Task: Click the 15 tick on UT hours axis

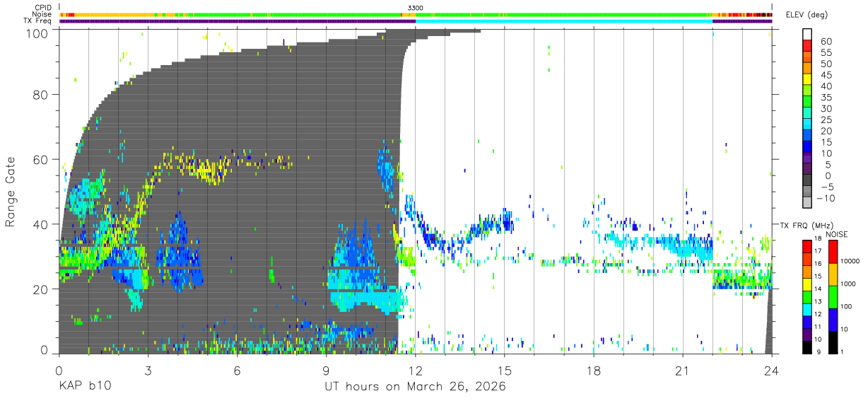Action: coord(505,371)
